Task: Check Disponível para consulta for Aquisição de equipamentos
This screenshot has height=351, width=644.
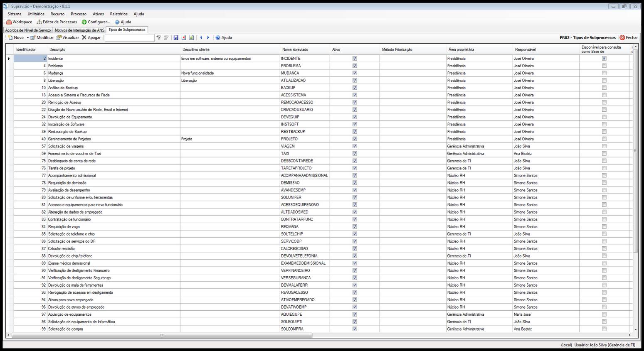Action: coord(604,314)
